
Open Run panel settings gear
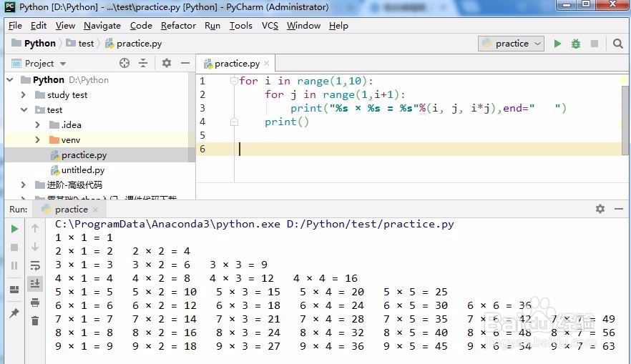[600, 209]
